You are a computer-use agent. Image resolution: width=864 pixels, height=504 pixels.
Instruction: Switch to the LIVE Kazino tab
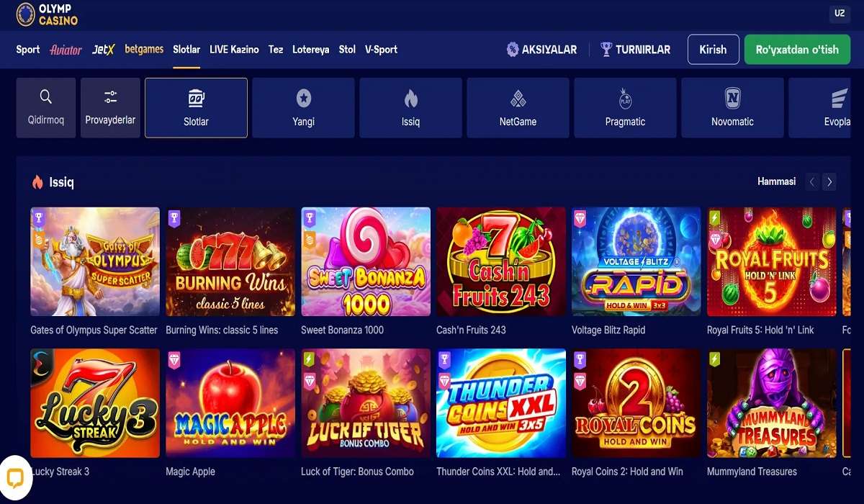[234, 50]
